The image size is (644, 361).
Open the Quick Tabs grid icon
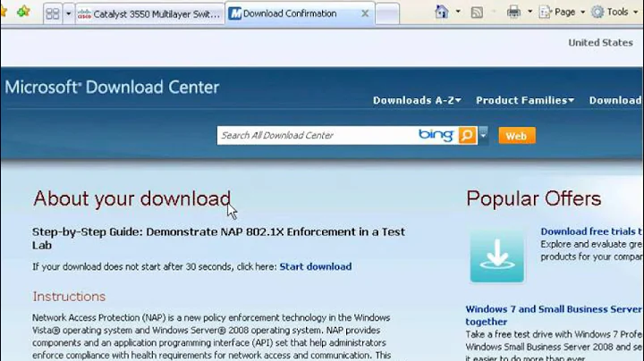pos(53,14)
